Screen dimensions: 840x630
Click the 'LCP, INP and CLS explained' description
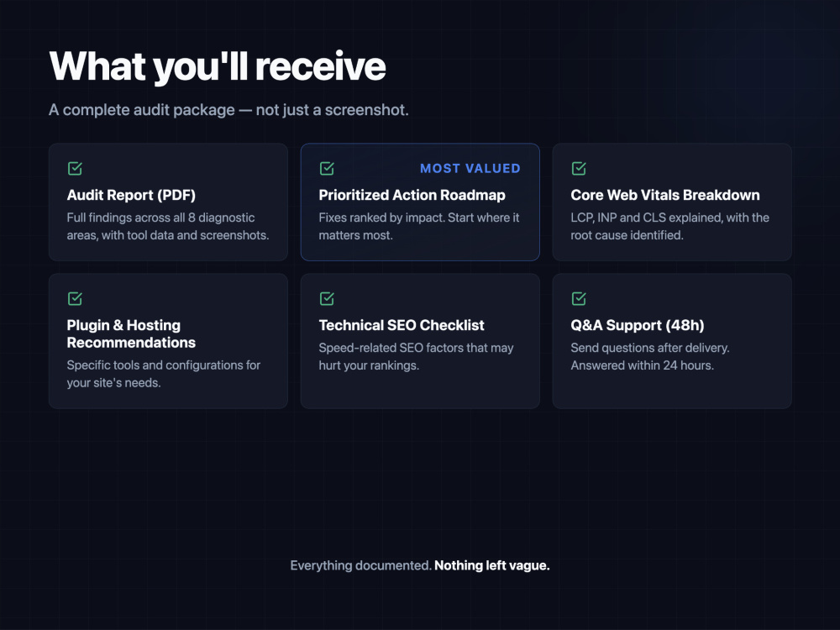pyautogui.click(x=669, y=227)
